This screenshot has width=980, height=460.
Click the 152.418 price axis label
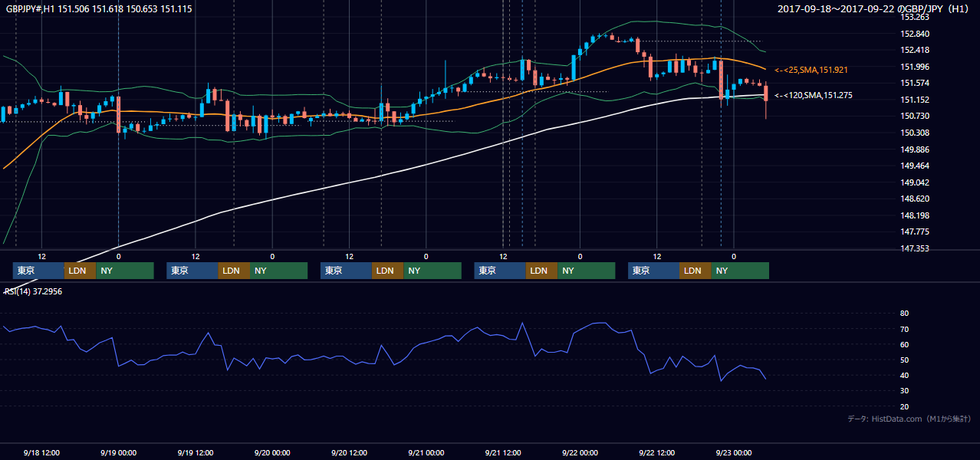(916, 50)
